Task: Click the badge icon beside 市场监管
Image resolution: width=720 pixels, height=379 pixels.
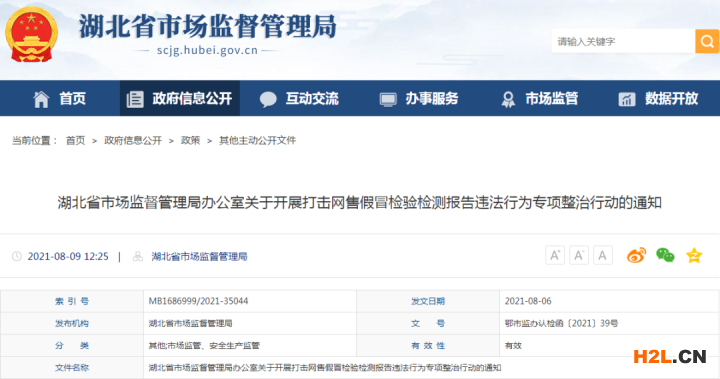Action: (x=508, y=99)
